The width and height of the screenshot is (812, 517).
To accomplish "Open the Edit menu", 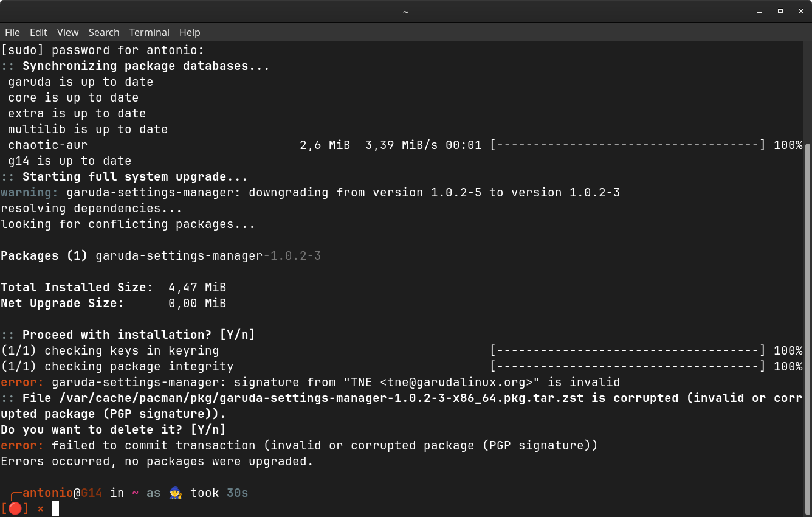I will pos(38,32).
